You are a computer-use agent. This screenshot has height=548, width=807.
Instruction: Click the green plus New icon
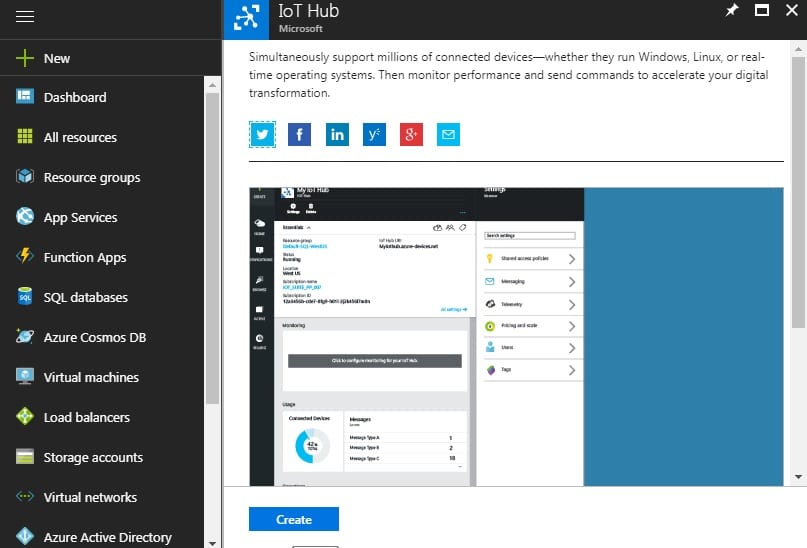point(26,59)
